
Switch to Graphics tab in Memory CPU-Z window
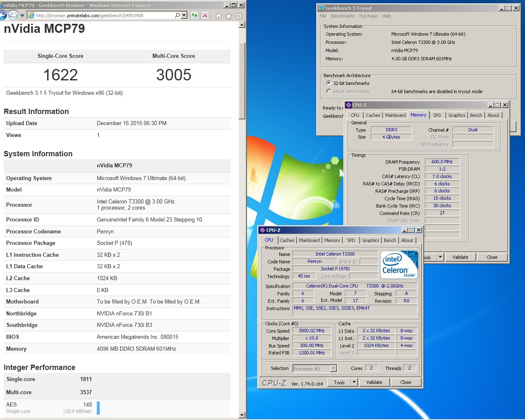tap(457, 115)
